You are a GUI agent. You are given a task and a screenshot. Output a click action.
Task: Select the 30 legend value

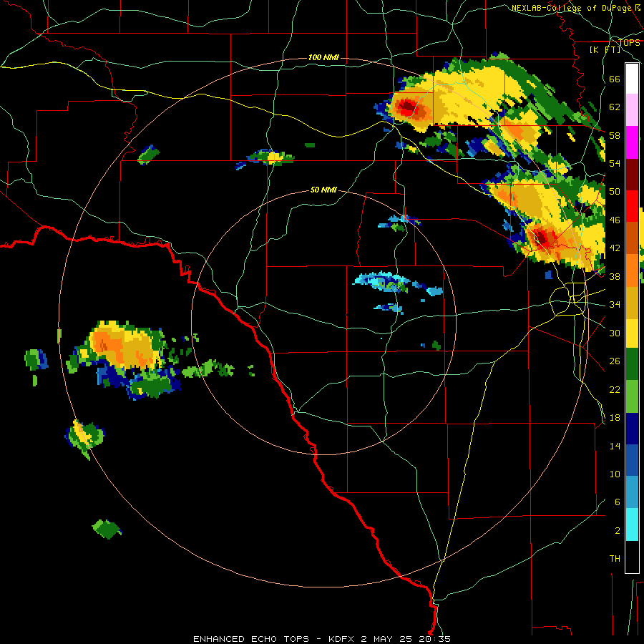click(615, 333)
